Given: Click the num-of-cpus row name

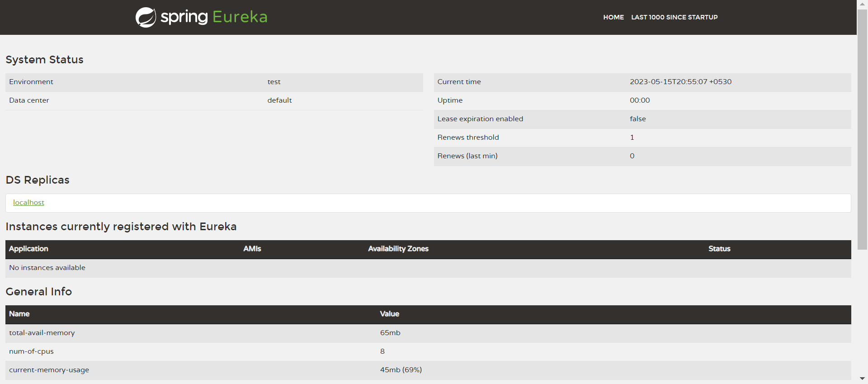Looking at the screenshot, I should click(31, 351).
